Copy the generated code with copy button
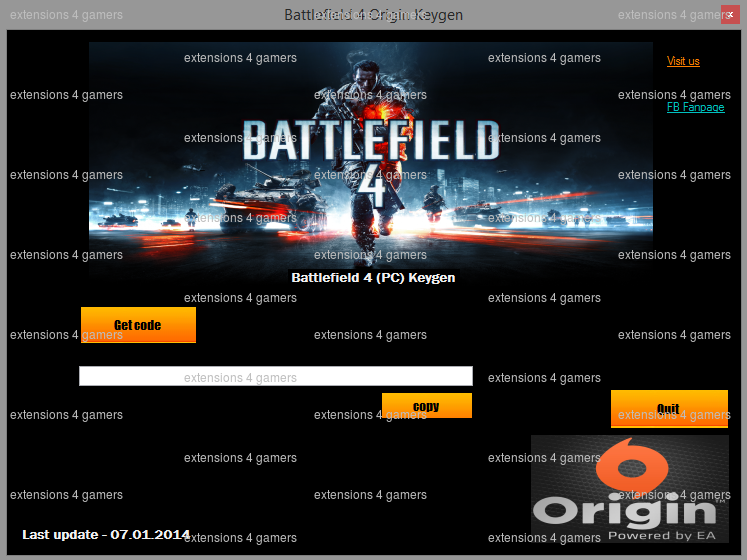 tap(427, 406)
